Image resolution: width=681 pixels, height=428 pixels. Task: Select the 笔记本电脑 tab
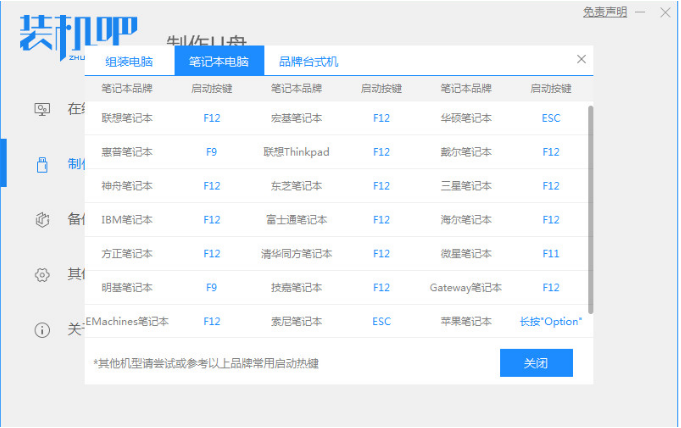(x=219, y=61)
